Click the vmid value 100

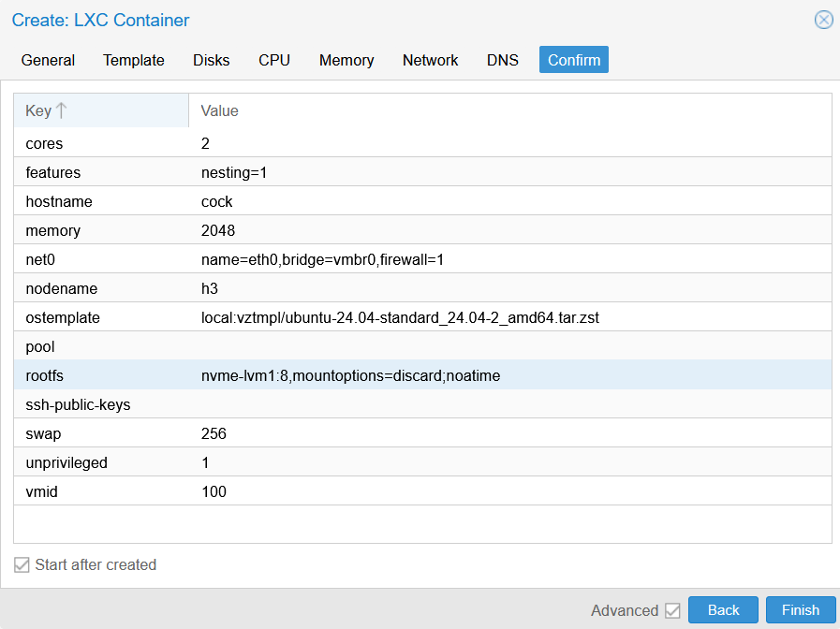(214, 491)
